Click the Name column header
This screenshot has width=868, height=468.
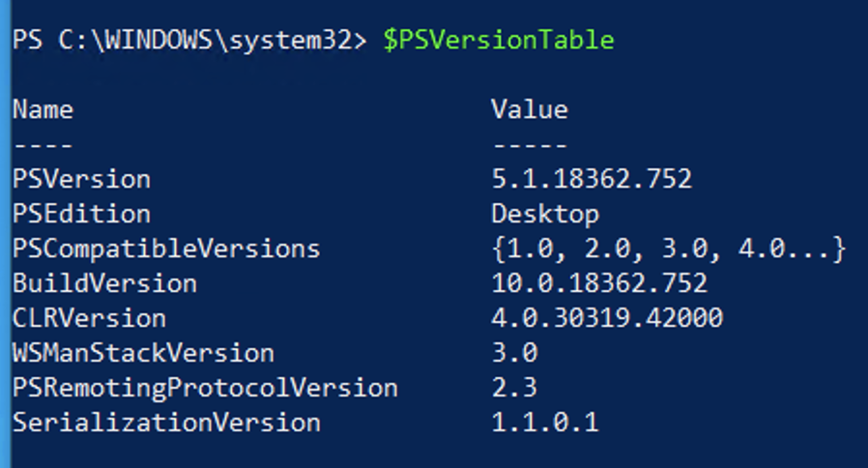[43, 109]
